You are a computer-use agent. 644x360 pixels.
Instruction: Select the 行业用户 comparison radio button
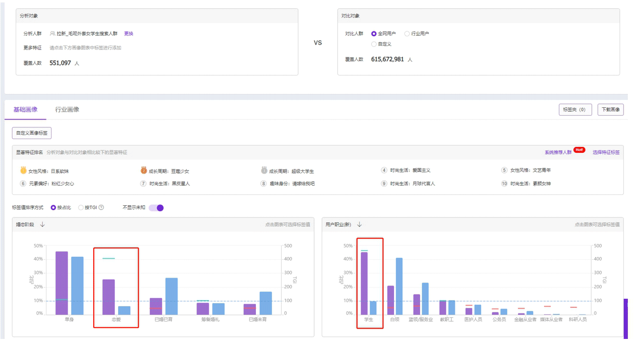pyautogui.click(x=407, y=34)
